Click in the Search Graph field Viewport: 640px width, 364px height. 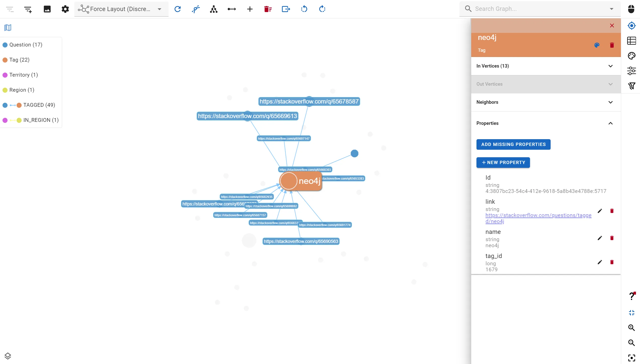point(540,9)
